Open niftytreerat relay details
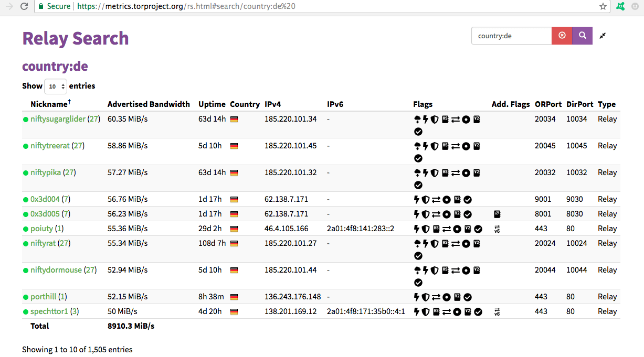The image size is (644, 357). click(x=50, y=146)
